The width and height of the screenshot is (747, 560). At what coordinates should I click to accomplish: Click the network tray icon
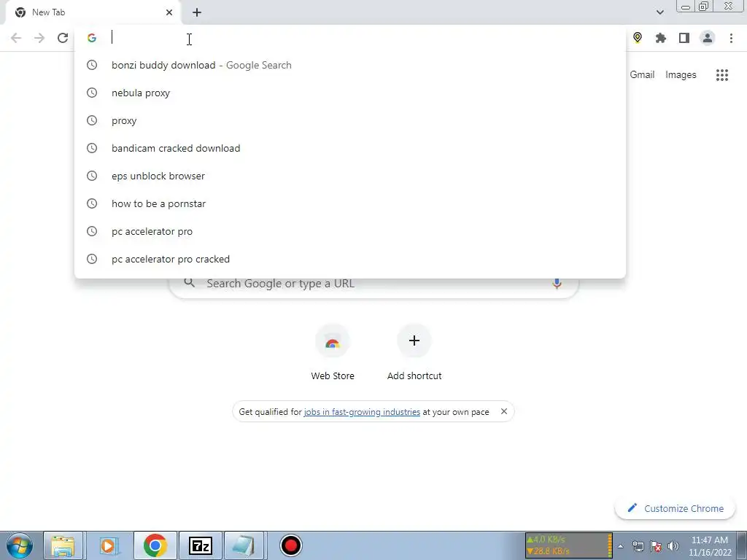[x=638, y=546]
